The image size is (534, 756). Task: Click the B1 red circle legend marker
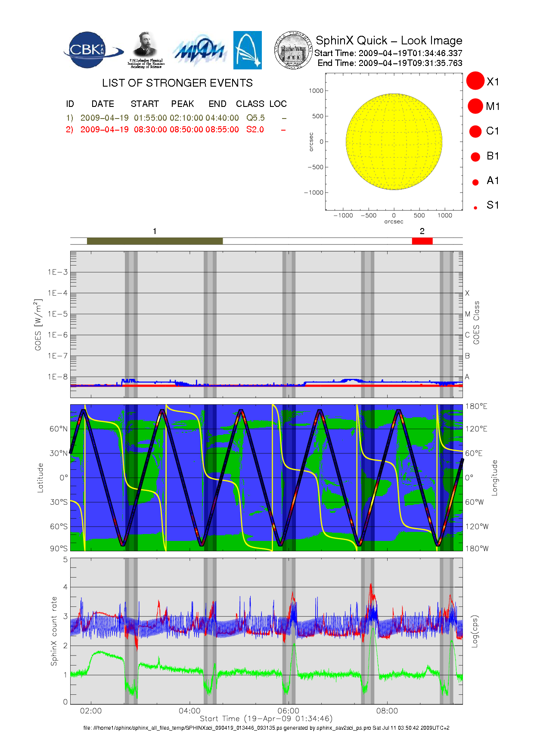(x=475, y=157)
